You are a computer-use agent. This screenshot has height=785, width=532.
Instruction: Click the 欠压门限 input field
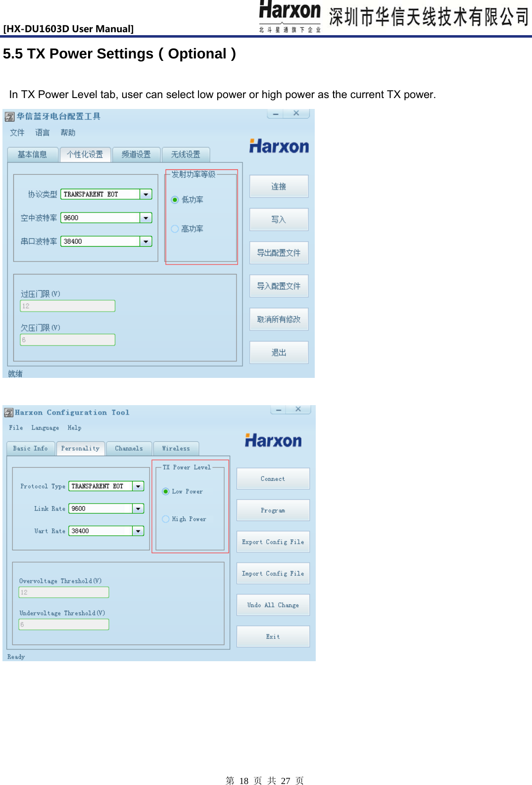point(68,340)
